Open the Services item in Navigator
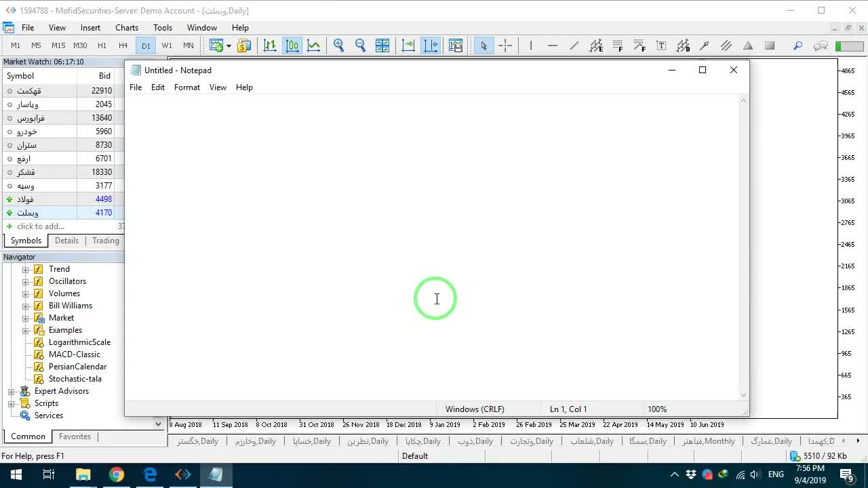 click(x=49, y=415)
